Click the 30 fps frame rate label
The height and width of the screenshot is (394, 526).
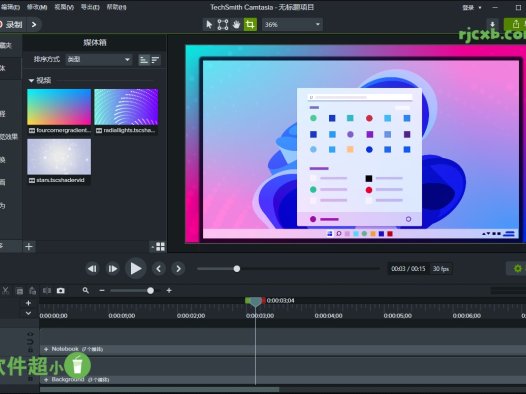(x=441, y=269)
